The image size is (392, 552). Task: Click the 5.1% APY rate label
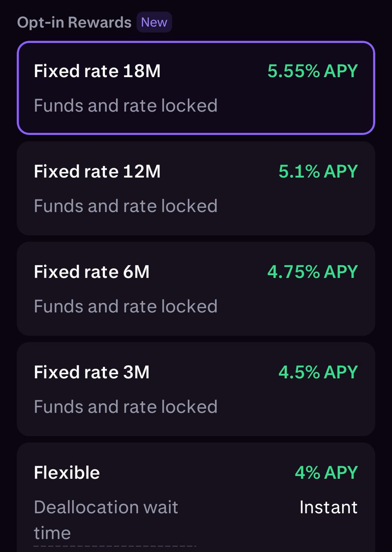318,172
